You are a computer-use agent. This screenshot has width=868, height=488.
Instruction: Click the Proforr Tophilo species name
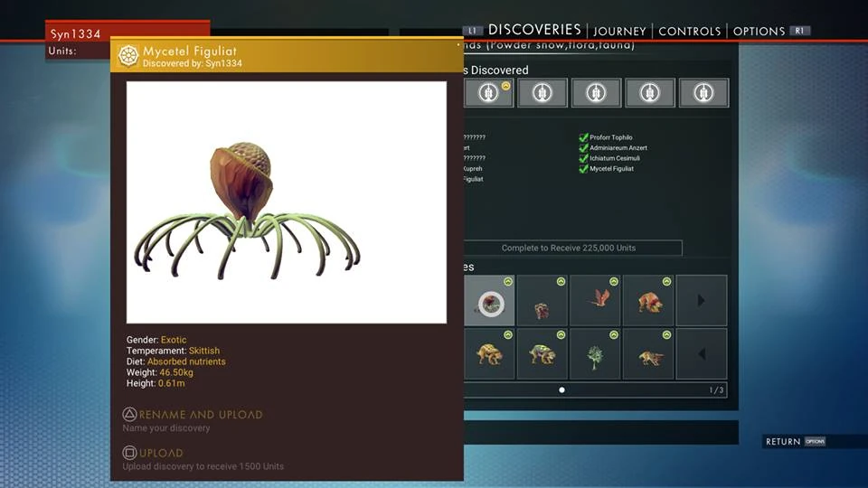click(610, 137)
